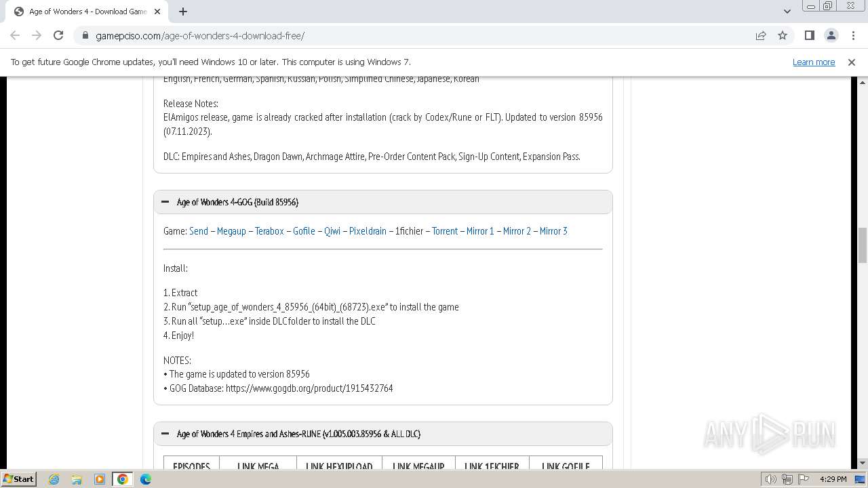Click the Age of Wonders 4-GOG title text

(237, 202)
